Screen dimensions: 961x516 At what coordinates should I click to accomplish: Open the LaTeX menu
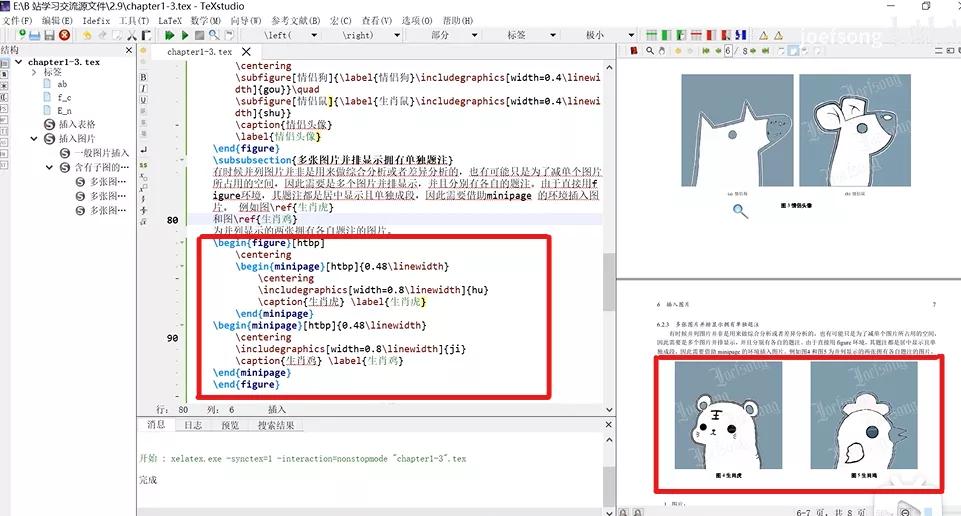coord(170,20)
